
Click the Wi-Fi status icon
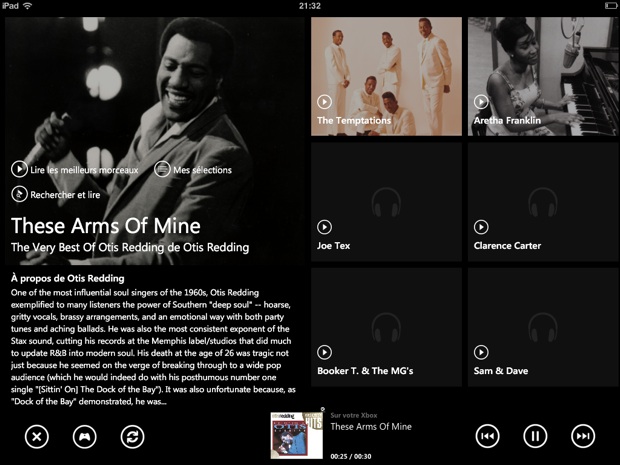coord(27,6)
